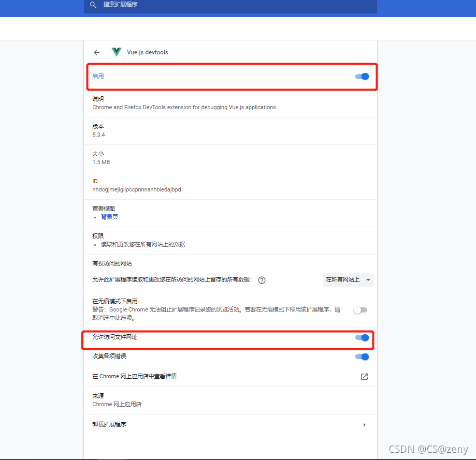Select the extension ID nhdogjmejiglipccpnnnanhbledajbpd

point(137,189)
